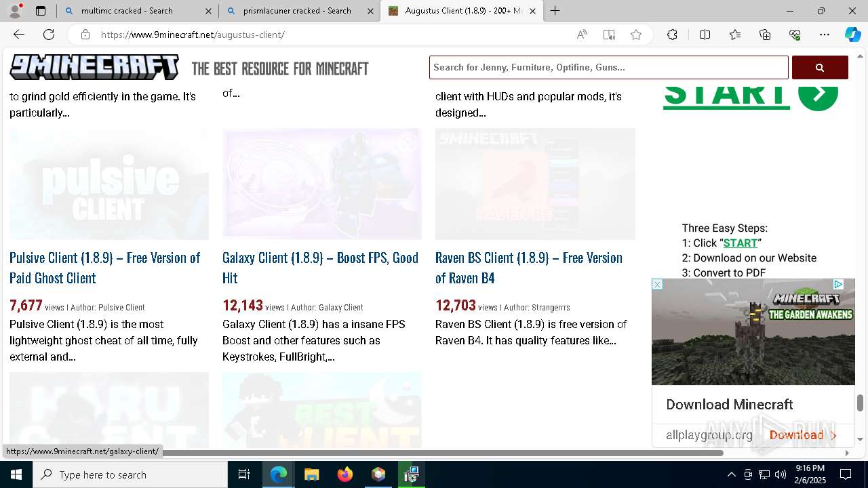Open split screen view

pyautogui.click(x=705, y=35)
